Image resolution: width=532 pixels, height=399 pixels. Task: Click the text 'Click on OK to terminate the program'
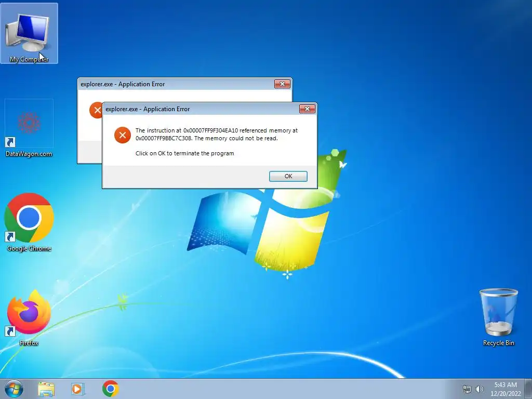[184, 153]
